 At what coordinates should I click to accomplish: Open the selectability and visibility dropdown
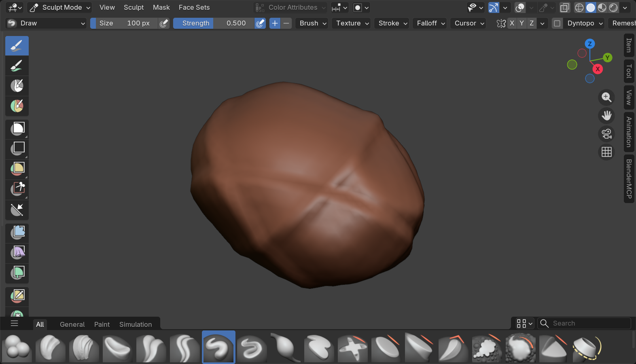[x=476, y=8]
